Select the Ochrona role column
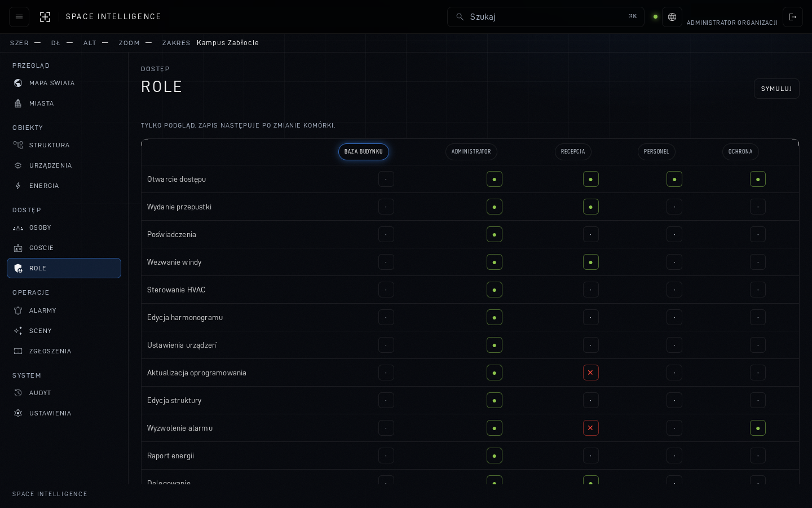Viewport: 812px width, 508px height. click(740, 152)
